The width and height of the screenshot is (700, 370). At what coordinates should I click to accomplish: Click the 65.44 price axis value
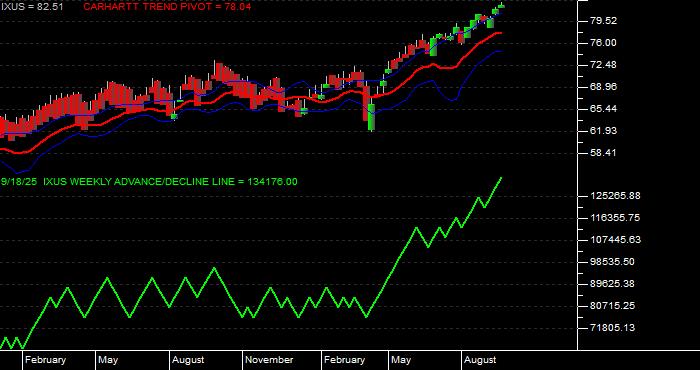603,108
